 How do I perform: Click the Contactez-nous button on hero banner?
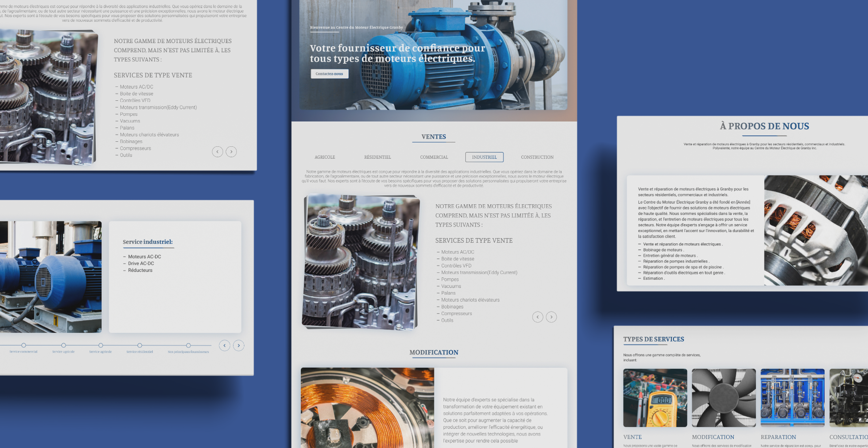(329, 74)
